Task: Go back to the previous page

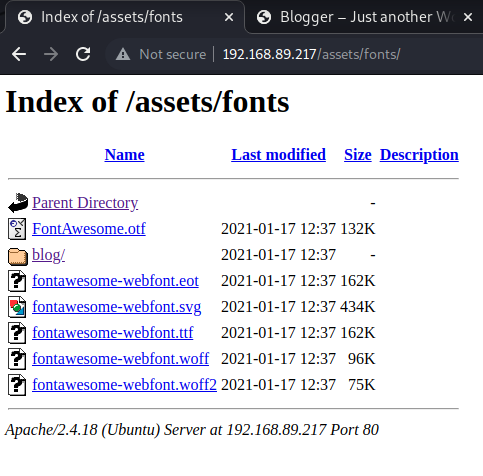Action: [19, 54]
